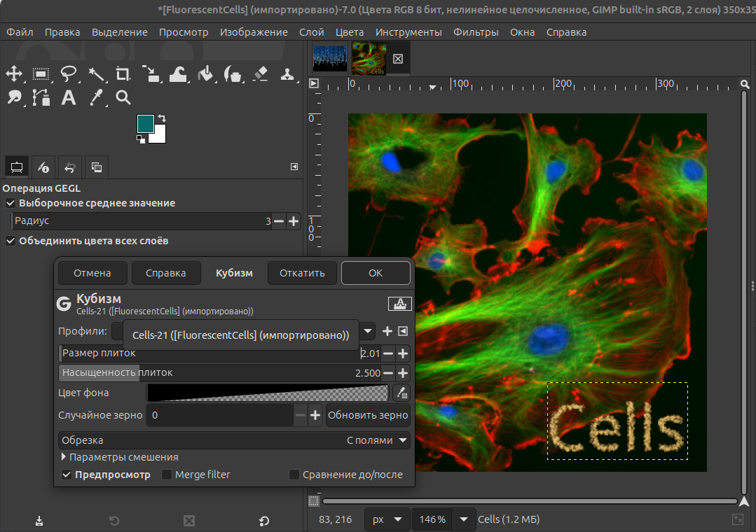756x532 pixels.
Task: Click the Обновить зерно button
Action: pos(368,415)
